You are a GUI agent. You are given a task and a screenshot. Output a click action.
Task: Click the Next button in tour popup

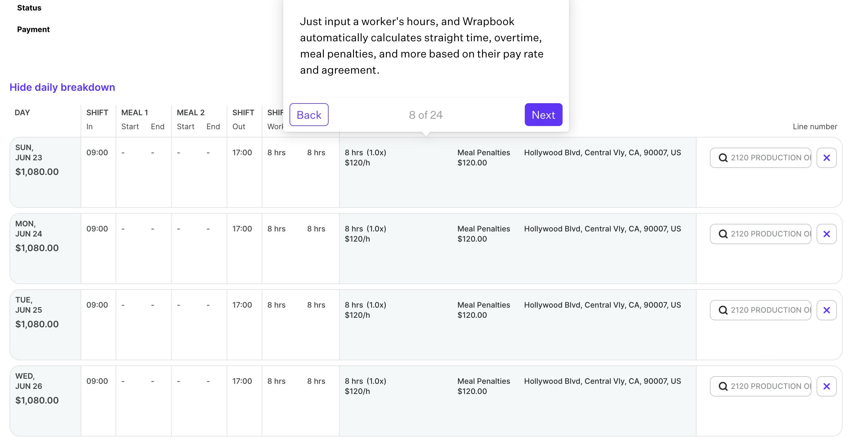(x=543, y=115)
